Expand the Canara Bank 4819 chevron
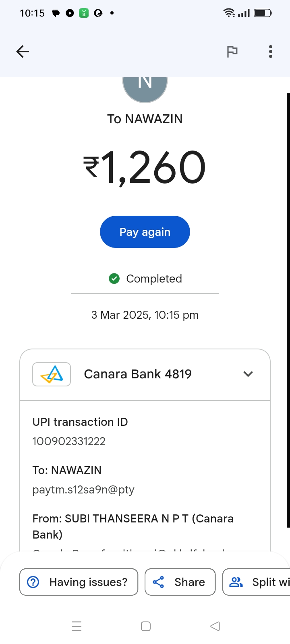Screen dimensions: 290x644 [x=248, y=374]
